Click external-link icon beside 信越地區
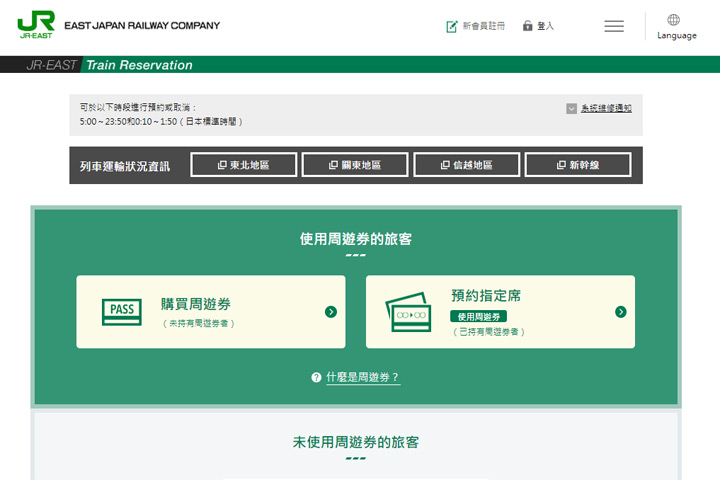The width and height of the screenshot is (720, 480). point(445,165)
